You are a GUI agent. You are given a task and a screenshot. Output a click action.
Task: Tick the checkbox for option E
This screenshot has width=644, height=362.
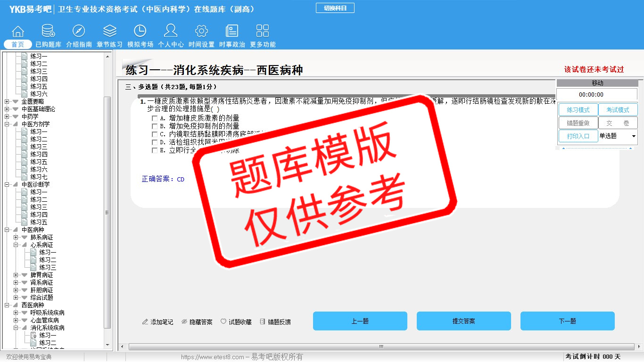(155, 150)
